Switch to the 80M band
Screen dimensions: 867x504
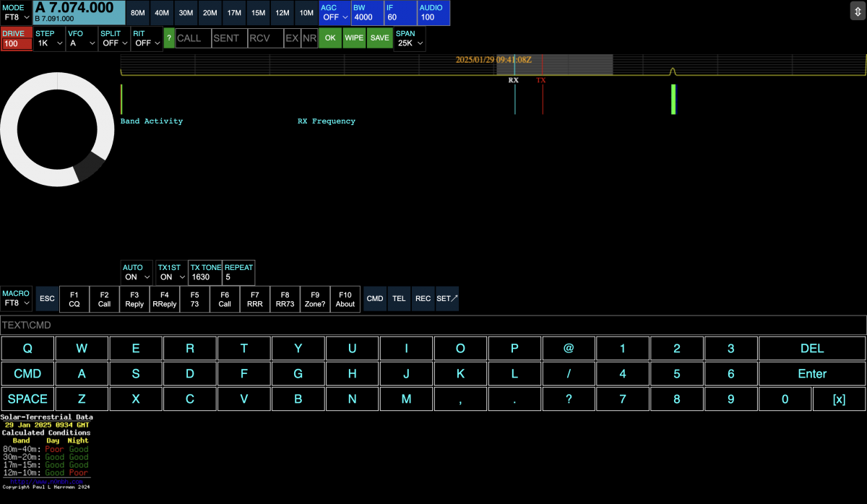(139, 13)
